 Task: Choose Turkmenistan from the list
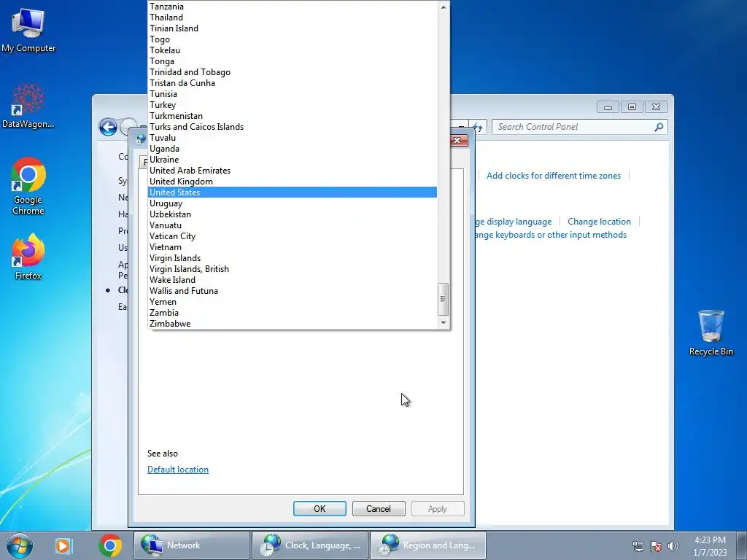coord(293,116)
